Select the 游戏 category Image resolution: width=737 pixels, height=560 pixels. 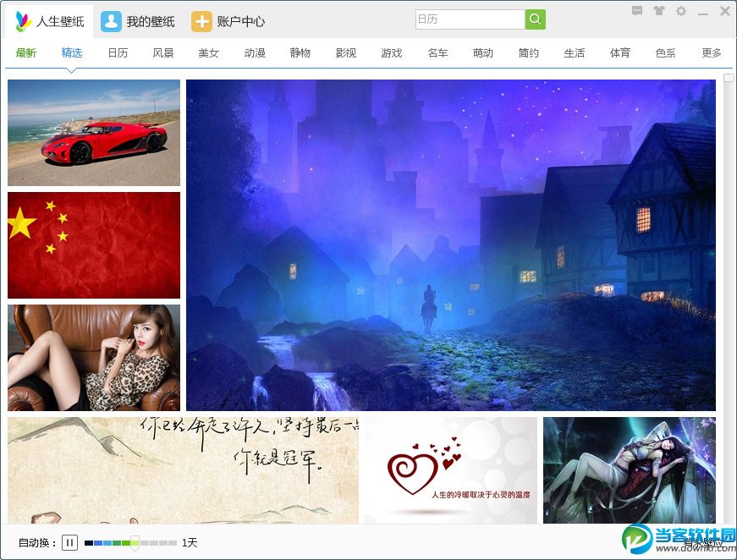point(392,53)
